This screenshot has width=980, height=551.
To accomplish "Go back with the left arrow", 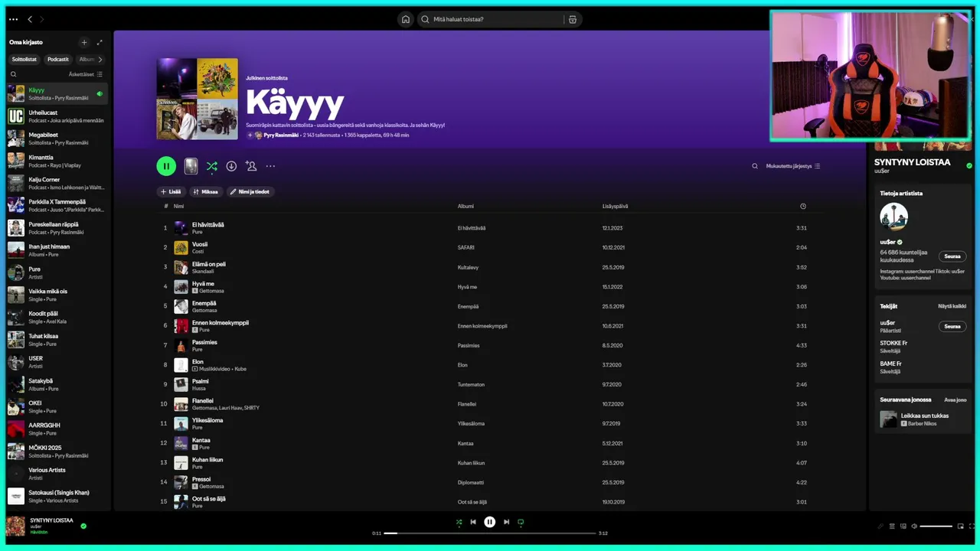I will point(30,19).
